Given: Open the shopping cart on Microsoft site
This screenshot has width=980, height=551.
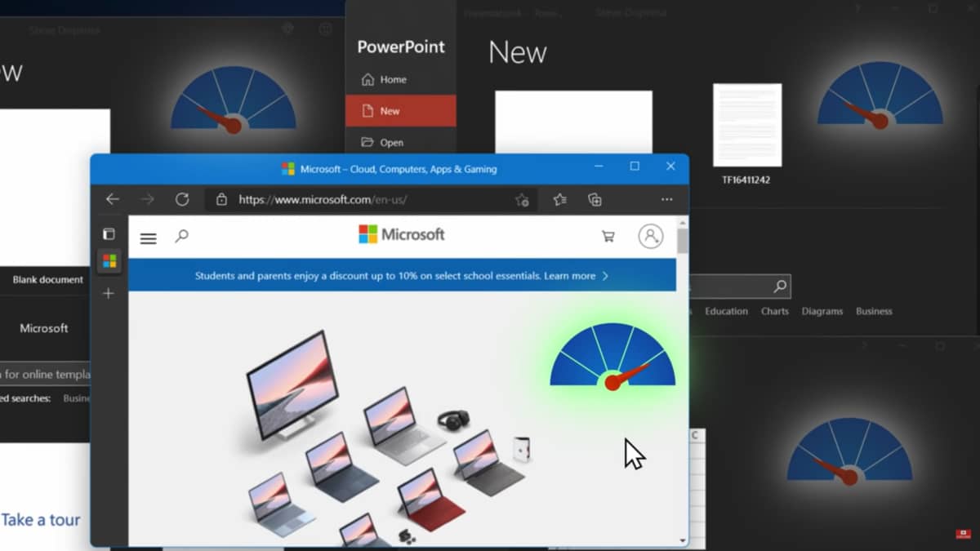Looking at the screenshot, I should pyautogui.click(x=608, y=237).
